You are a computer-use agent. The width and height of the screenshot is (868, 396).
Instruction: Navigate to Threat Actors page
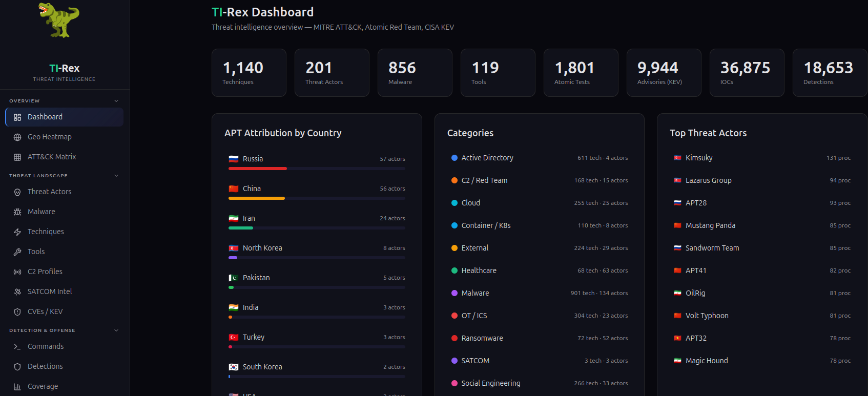pos(65,192)
